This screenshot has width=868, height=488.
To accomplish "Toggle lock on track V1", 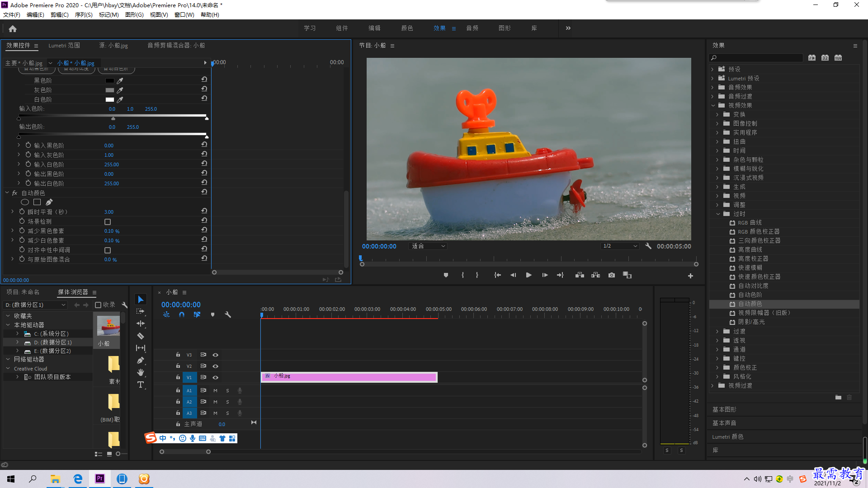I will pos(178,377).
